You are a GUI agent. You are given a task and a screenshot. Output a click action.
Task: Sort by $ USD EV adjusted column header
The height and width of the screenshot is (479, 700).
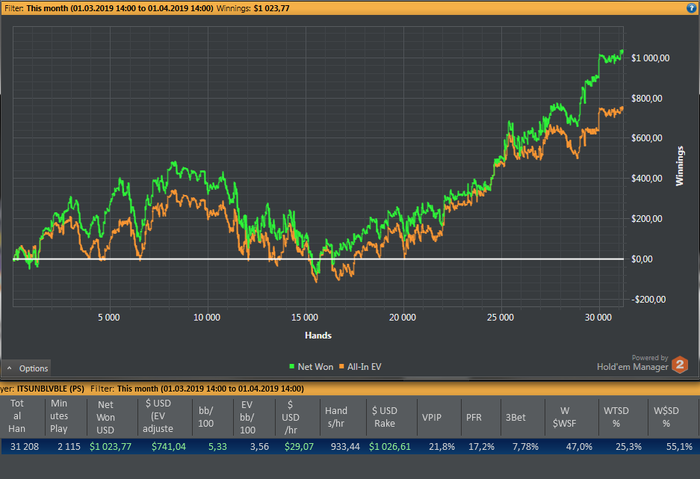coord(165,416)
